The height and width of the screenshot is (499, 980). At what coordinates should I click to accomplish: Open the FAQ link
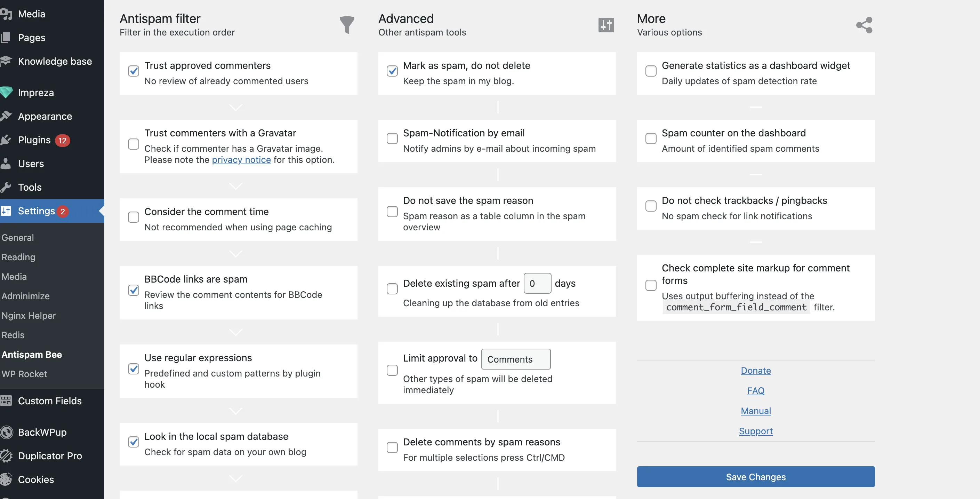click(756, 390)
